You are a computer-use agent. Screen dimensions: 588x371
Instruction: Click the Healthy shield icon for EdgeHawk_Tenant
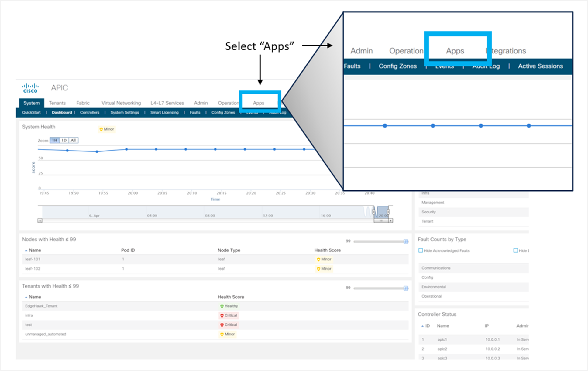222,306
